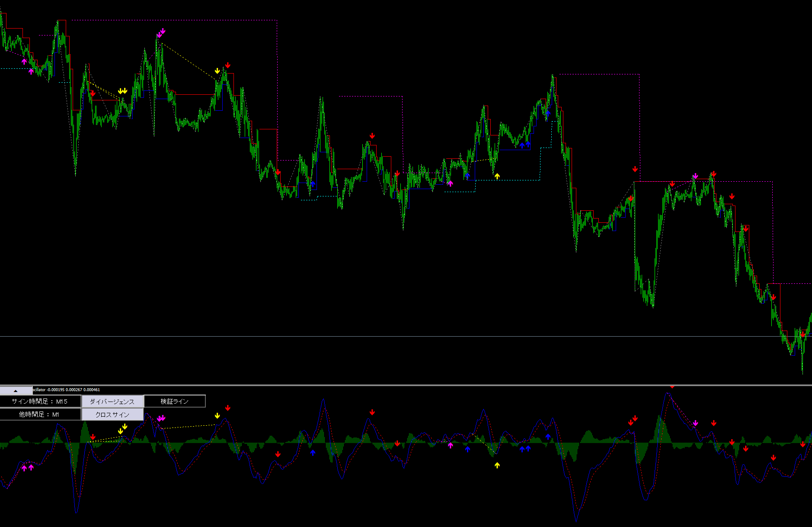The image size is (812, 527).
Task: Click the leftmost red down arrow on the price chart
Action: click(x=93, y=93)
